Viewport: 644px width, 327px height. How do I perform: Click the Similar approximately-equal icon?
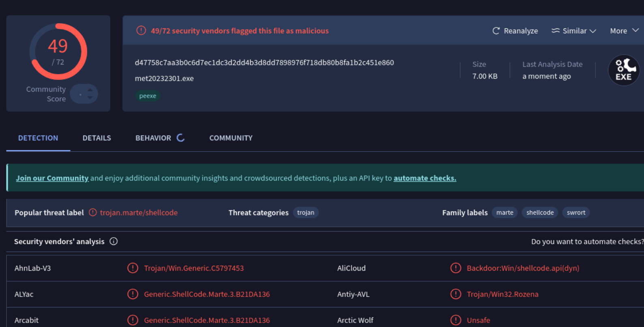555,31
